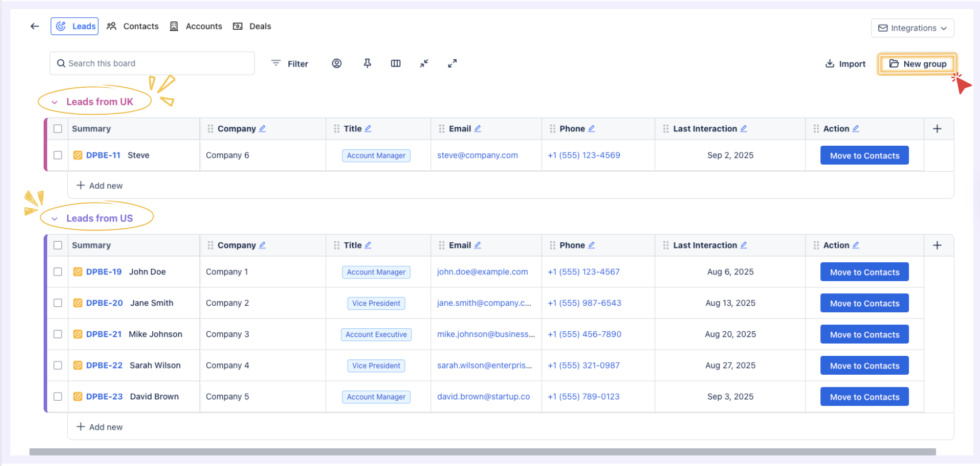The height and width of the screenshot is (466, 980).
Task: Collapse the Leads from UK group
Action: 55,102
